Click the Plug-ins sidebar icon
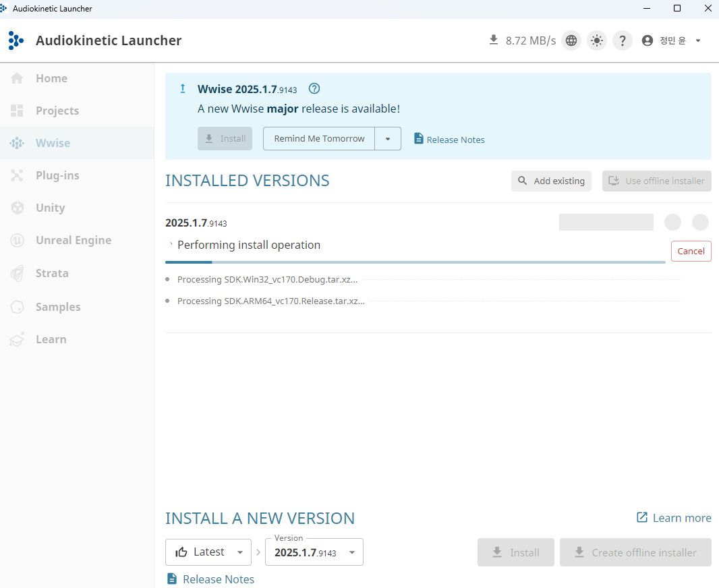The width and height of the screenshot is (719, 588). [17, 175]
